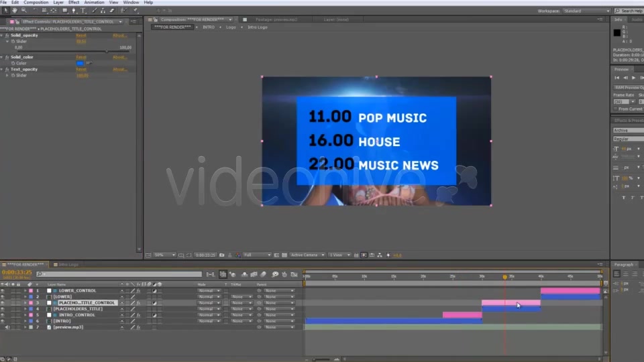This screenshot has height=362, width=644.
Task: Hide the [INTRO] layer eye
Action: 3,321
